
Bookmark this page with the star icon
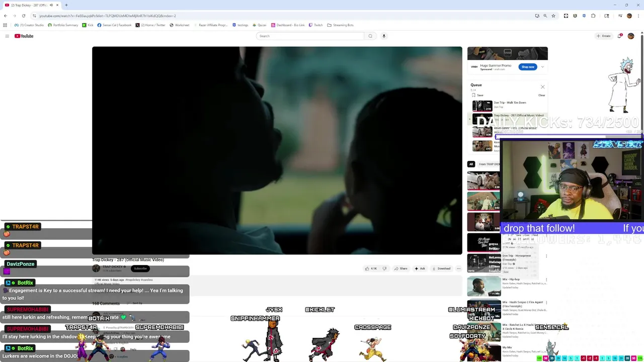(553, 16)
